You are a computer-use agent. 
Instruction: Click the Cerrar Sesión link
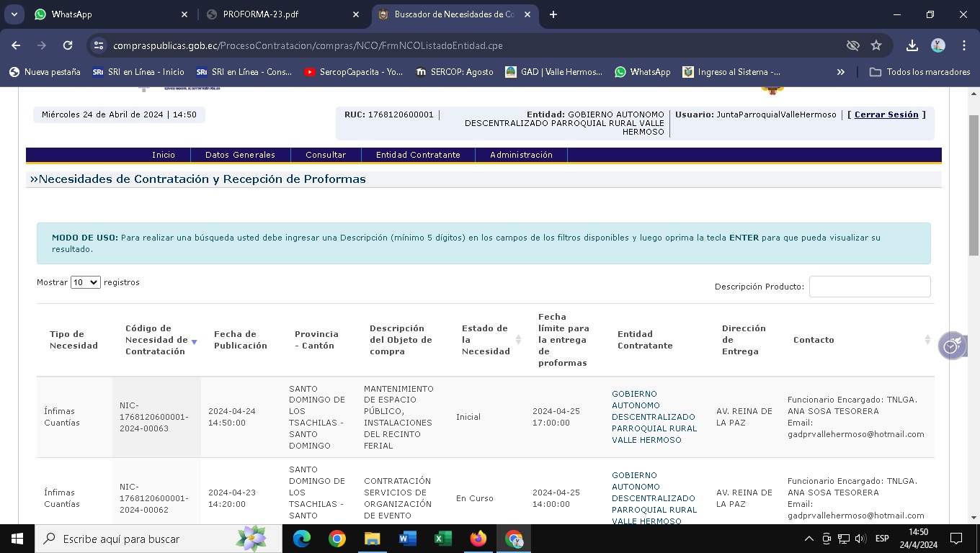click(x=886, y=114)
